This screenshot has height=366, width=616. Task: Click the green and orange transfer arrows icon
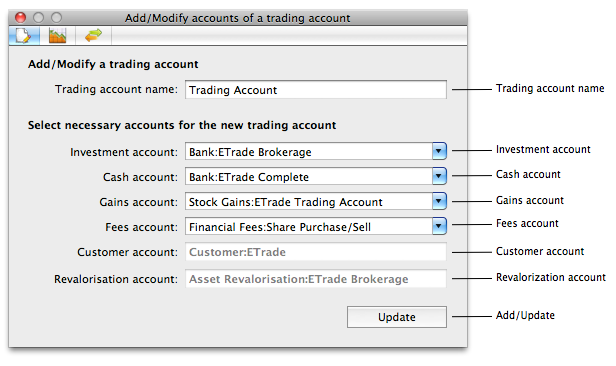(93, 36)
